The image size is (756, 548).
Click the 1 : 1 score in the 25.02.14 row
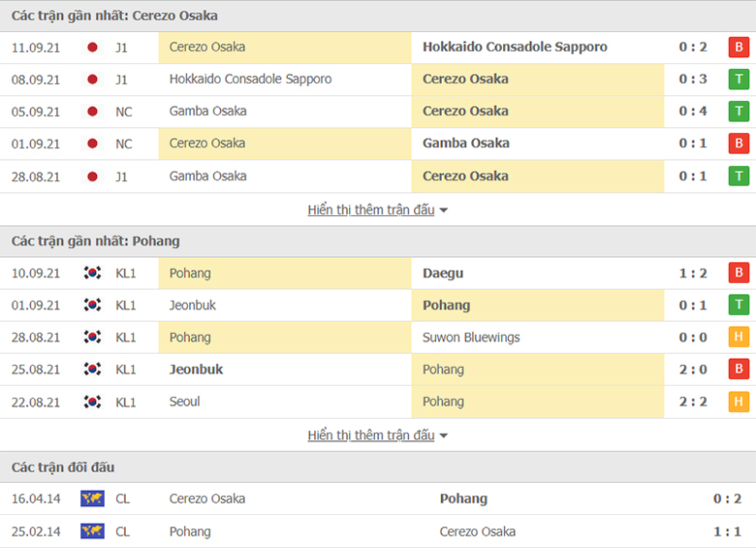(727, 532)
